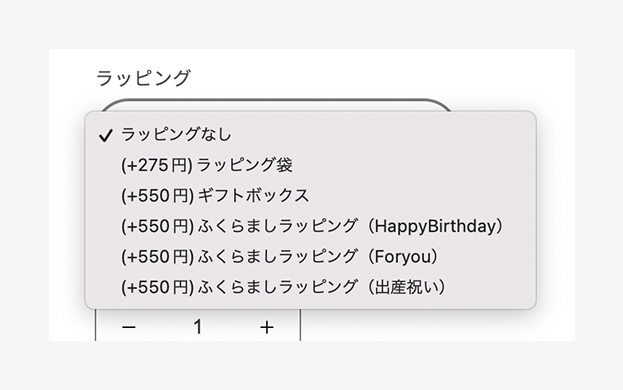Click the ラッピング select box behind popup

276,105
